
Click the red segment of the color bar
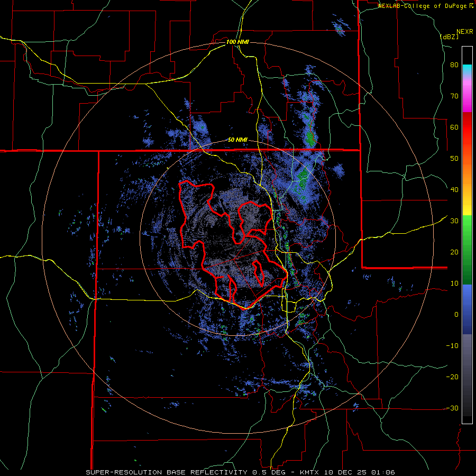coord(467,127)
